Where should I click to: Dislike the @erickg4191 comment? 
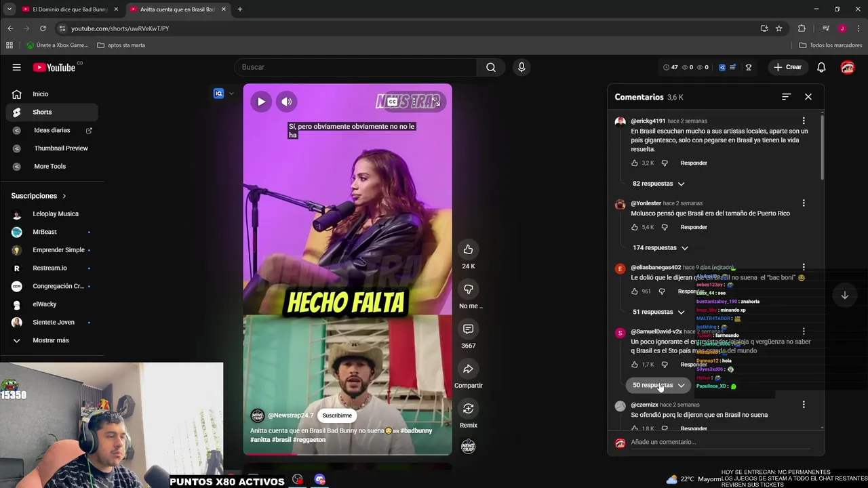pyautogui.click(x=665, y=163)
